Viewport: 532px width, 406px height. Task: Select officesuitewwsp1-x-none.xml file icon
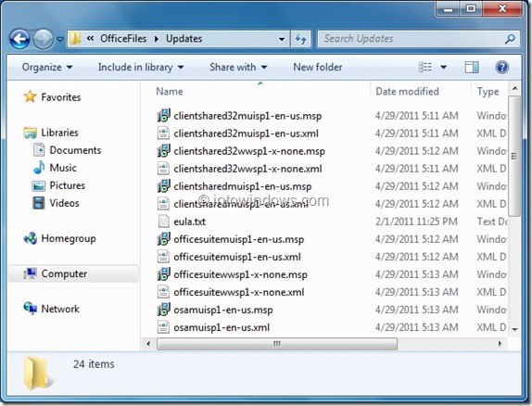(x=163, y=292)
